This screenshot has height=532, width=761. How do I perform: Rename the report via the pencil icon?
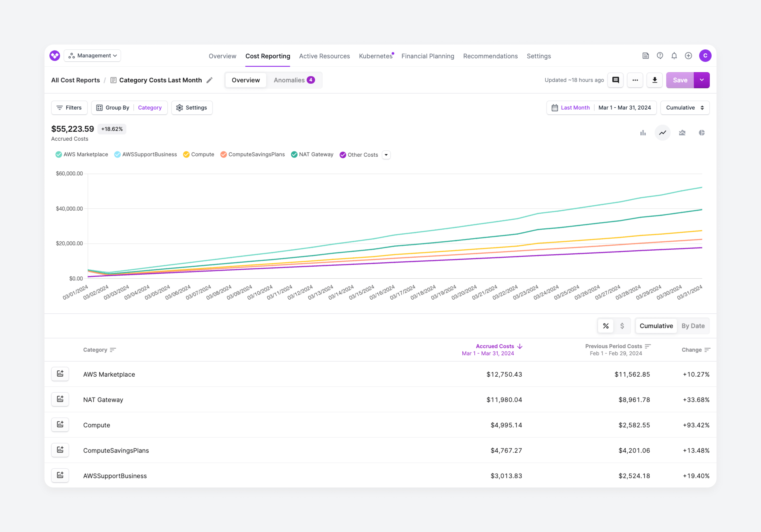pos(209,80)
